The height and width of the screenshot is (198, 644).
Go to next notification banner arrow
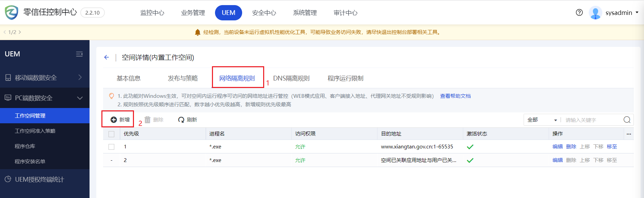pyautogui.click(x=20, y=32)
